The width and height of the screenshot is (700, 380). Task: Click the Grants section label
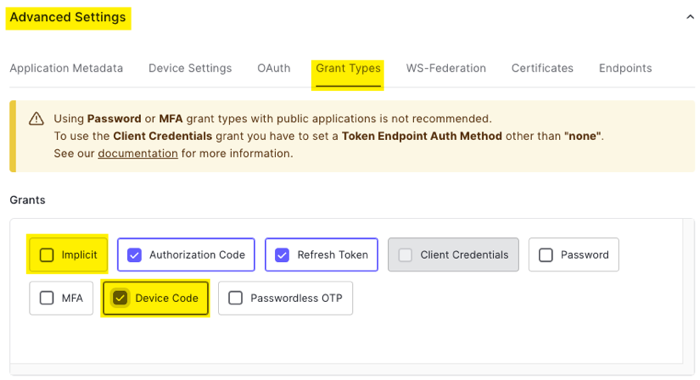[x=27, y=200]
